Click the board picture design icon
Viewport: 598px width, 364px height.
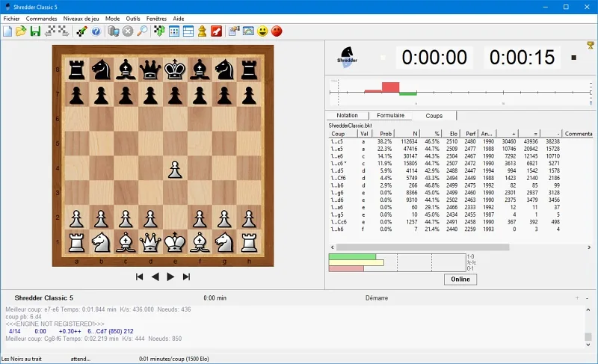248,31
